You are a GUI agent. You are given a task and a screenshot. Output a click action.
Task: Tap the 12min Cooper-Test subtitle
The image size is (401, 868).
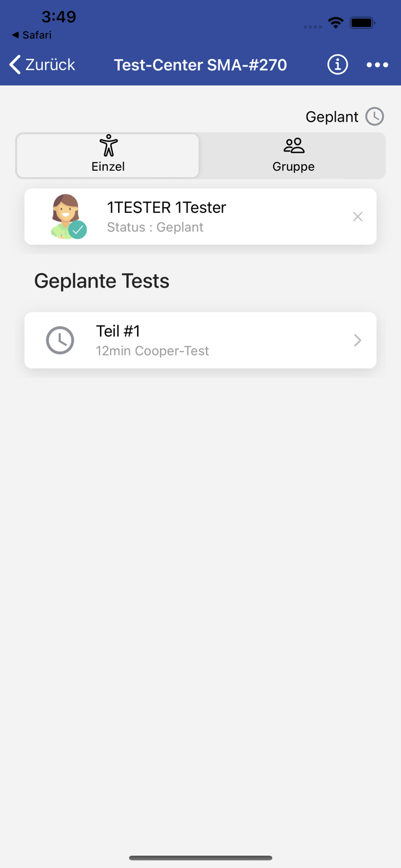(152, 351)
